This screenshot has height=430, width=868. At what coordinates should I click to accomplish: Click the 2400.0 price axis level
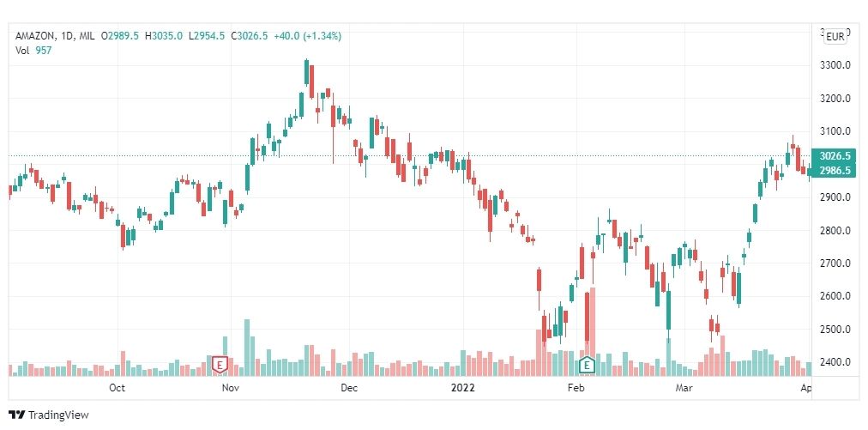pyautogui.click(x=835, y=362)
